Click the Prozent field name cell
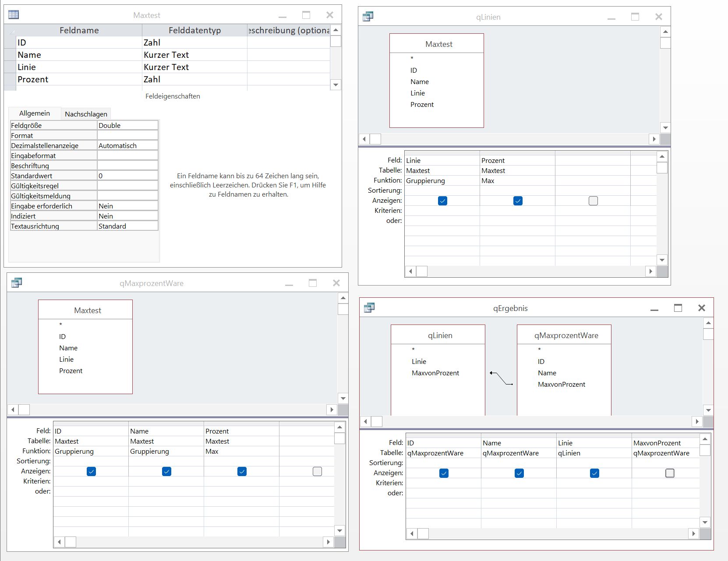Viewport: 728px width, 561px height. tap(79, 79)
